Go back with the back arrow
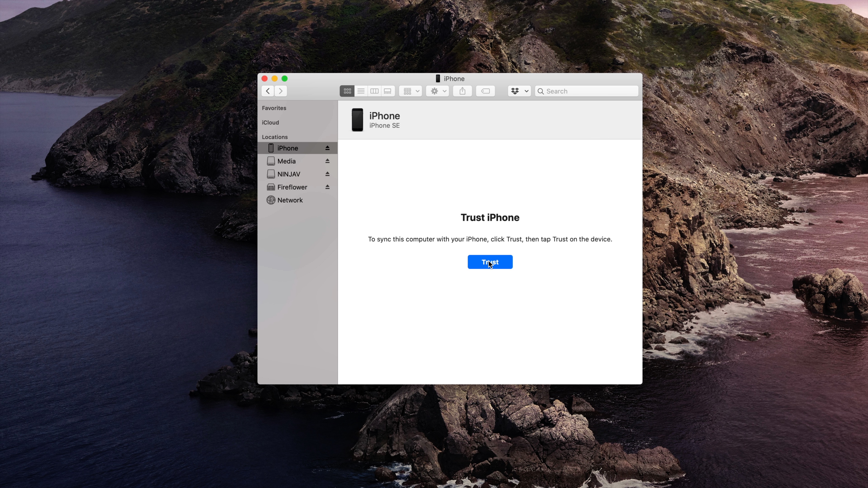868x488 pixels. pyautogui.click(x=268, y=91)
